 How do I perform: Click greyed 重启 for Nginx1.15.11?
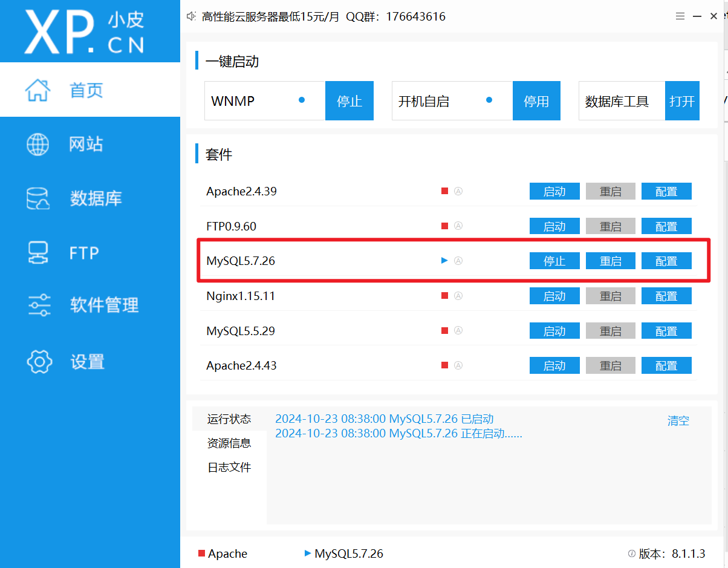tap(611, 296)
